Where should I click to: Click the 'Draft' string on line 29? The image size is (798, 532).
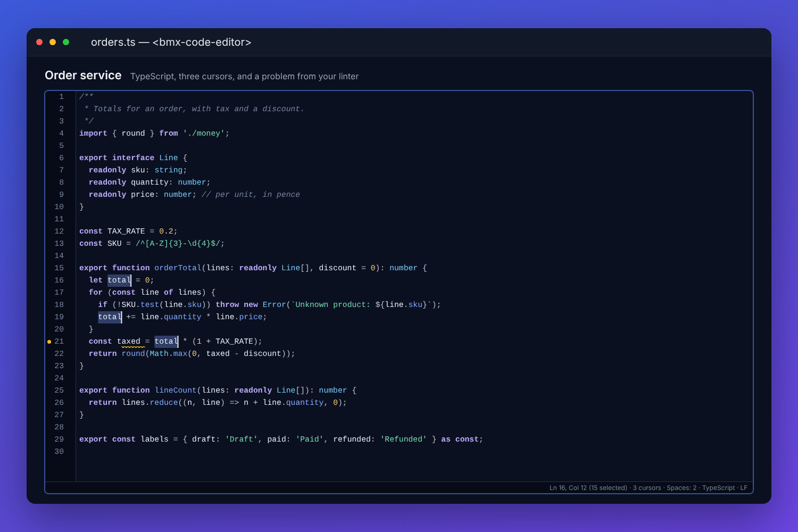pyautogui.click(x=242, y=439)
